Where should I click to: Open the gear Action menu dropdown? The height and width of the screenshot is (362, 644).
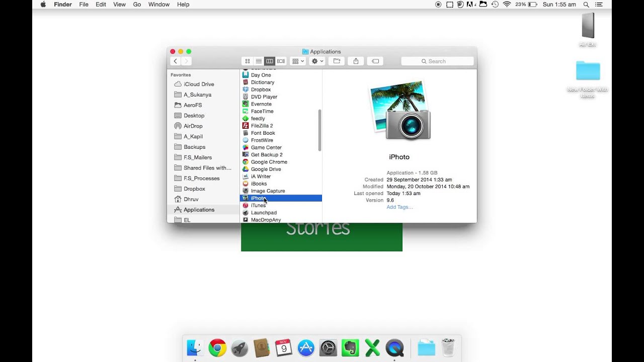pos(317,61)
